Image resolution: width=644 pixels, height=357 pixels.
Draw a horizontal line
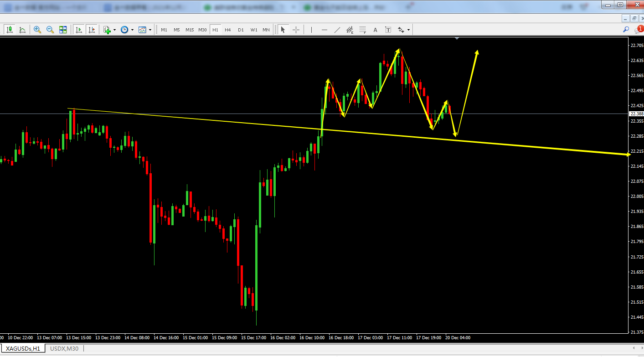[325, 30]
